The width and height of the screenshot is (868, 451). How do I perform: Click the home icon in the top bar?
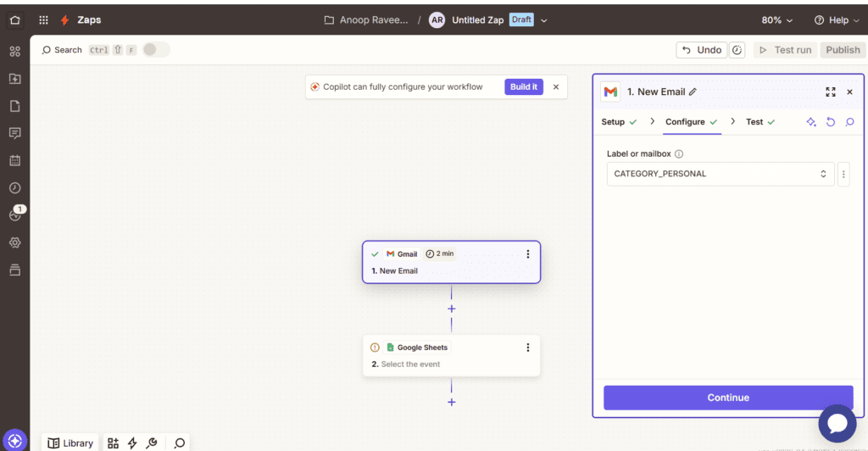tap(14, 19)
